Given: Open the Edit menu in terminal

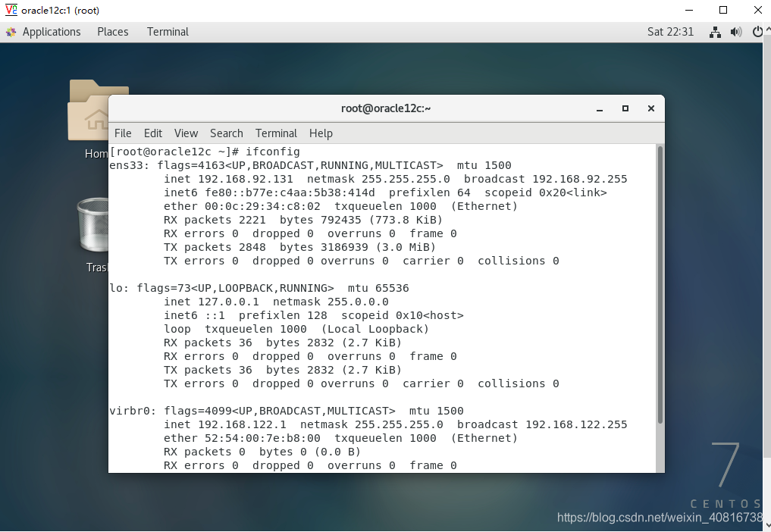Looking at the screenshot, I should click(x=153, y=133).
